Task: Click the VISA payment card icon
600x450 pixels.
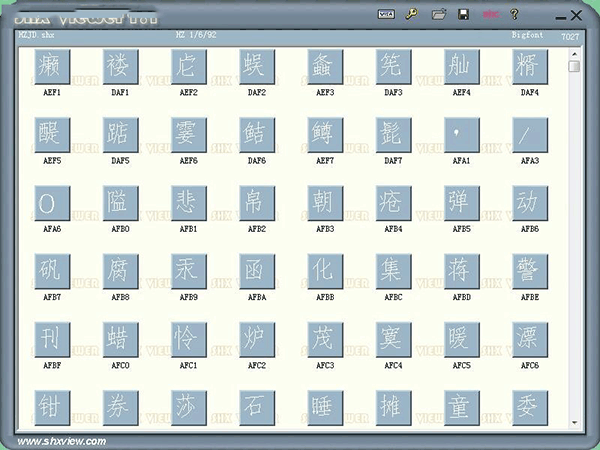Action: pyautogui.click(x=387, y=14)
